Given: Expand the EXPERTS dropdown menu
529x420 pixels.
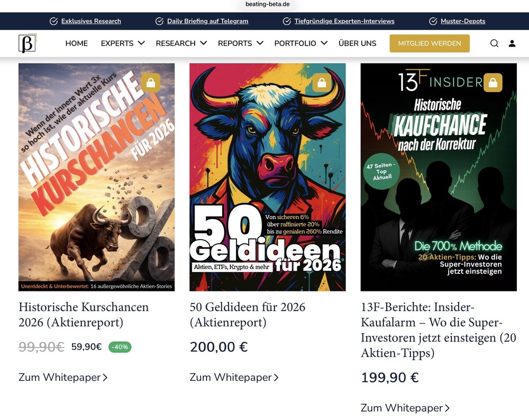Looking at the screenshot, I should click(x=123, y=43).
